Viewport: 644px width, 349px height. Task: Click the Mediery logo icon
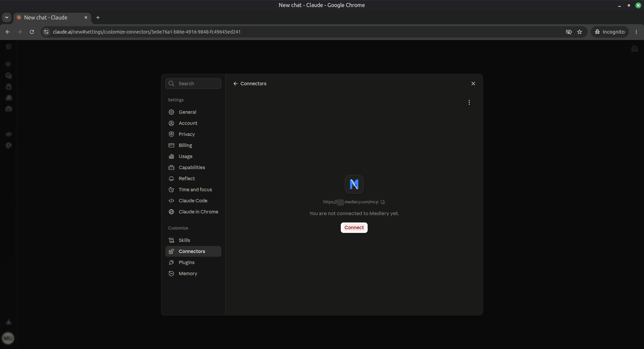(354, 184)
